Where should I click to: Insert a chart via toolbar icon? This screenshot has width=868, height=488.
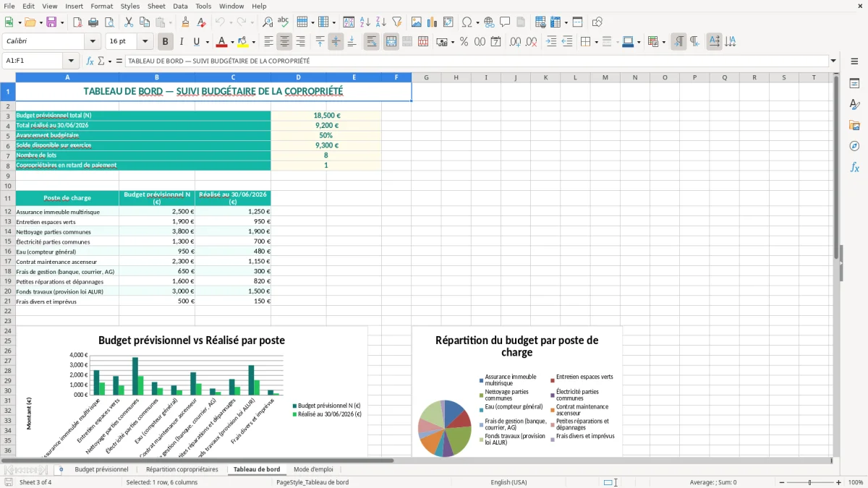click(433, 22)
